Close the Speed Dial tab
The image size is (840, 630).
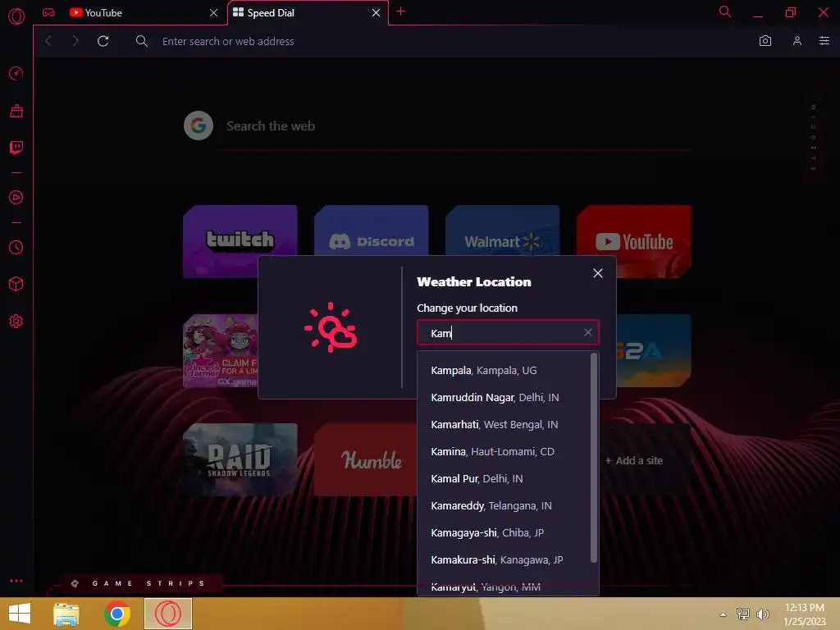click(x=376, y=12)
